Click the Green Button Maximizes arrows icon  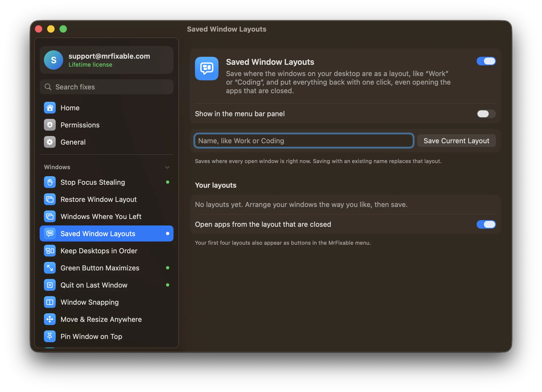[50, 268]
